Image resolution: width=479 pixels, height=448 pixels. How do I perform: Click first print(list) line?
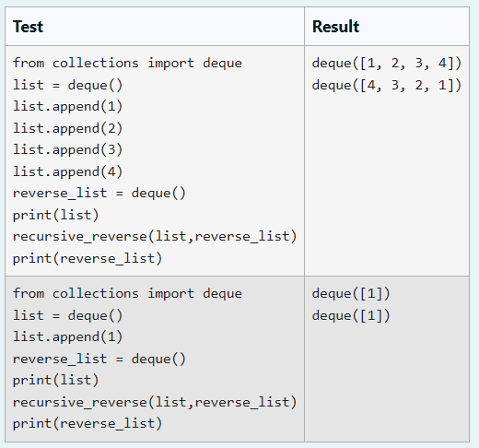click(x=56, y=215)
